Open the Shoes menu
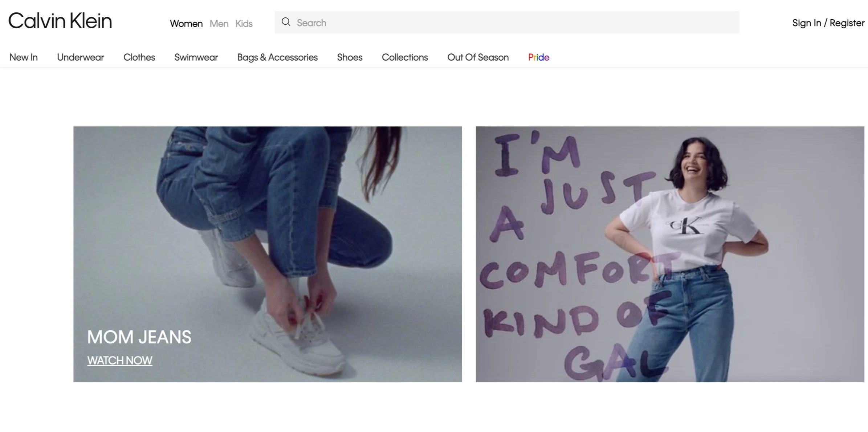The width and height of the screenshot is (868, 432). click(350, 57)
